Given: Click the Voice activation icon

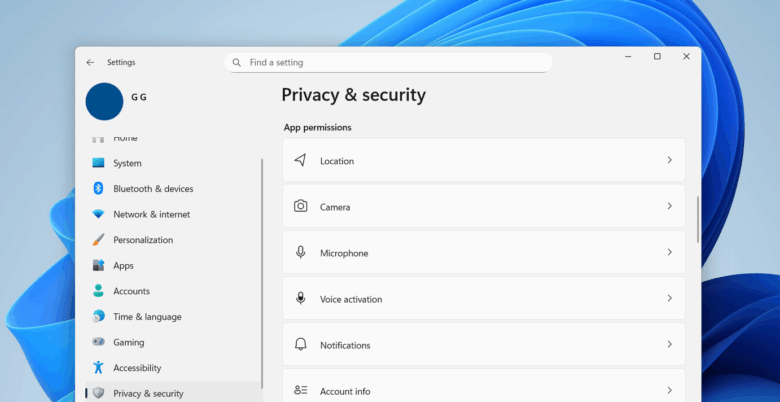Looking at the screenshot, I should [x=300, y=299].
